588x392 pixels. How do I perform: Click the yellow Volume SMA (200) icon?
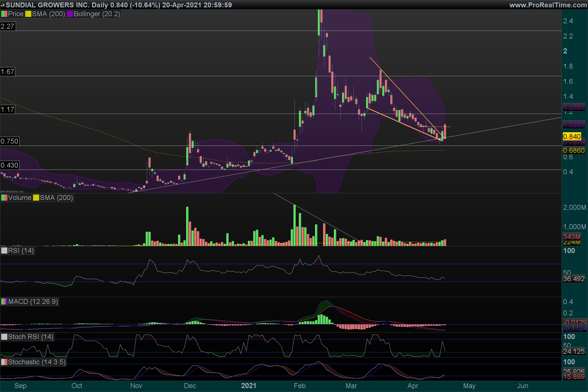(36, 198)
